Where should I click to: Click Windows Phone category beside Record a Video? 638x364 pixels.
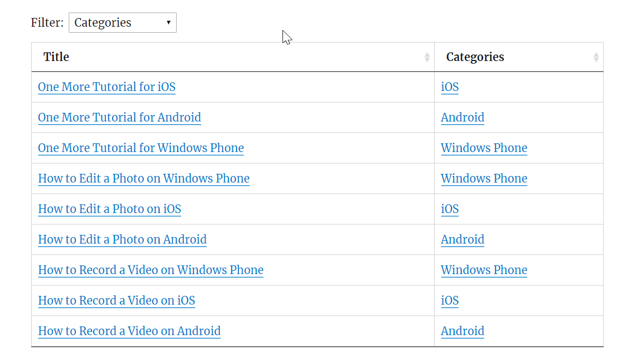tap(484, 270)
